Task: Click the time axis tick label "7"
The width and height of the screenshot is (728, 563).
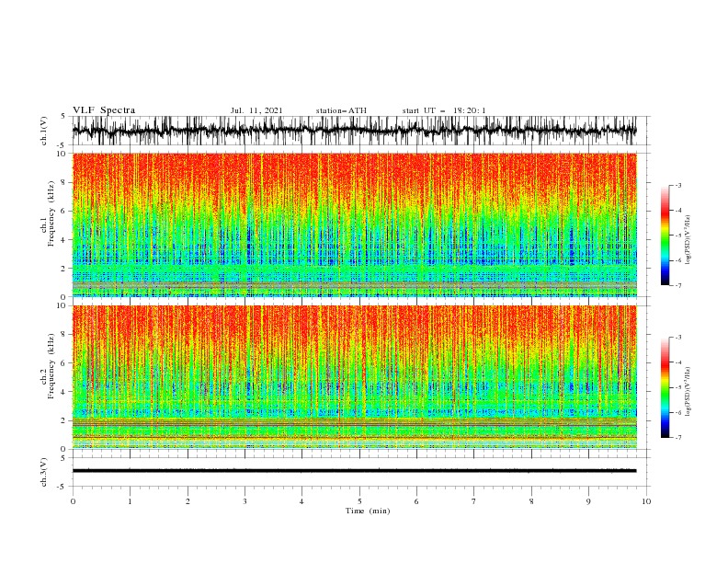Action: tap(474, 501)
